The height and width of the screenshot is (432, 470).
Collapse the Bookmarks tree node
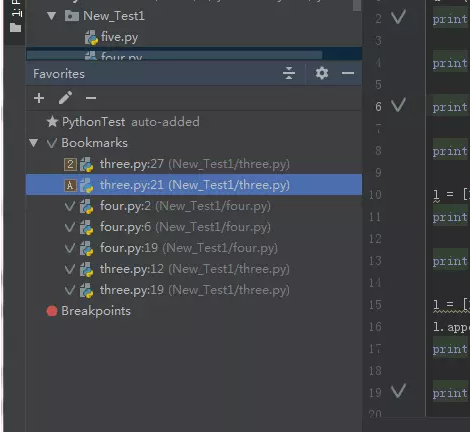pos(33,143)
